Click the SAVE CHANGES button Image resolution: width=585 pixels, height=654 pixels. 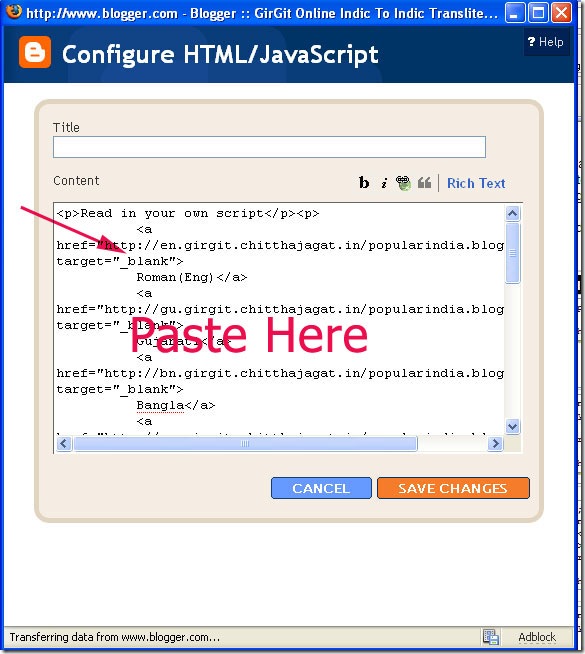click(x=453, y=488)
